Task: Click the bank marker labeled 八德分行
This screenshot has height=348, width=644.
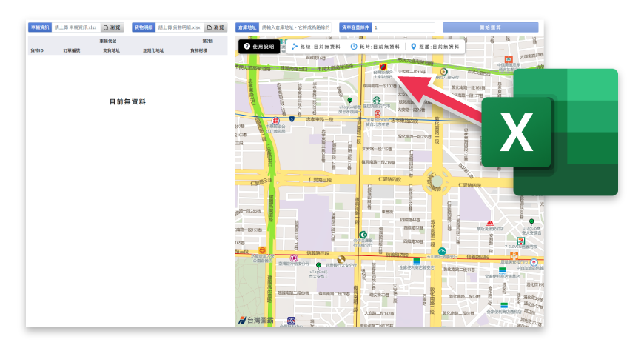Action: tap(443, 72)
